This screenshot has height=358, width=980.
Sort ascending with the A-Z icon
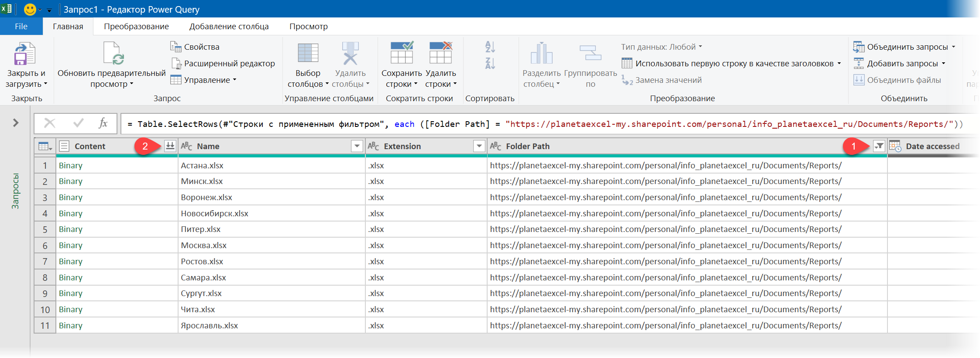point(490,47)
